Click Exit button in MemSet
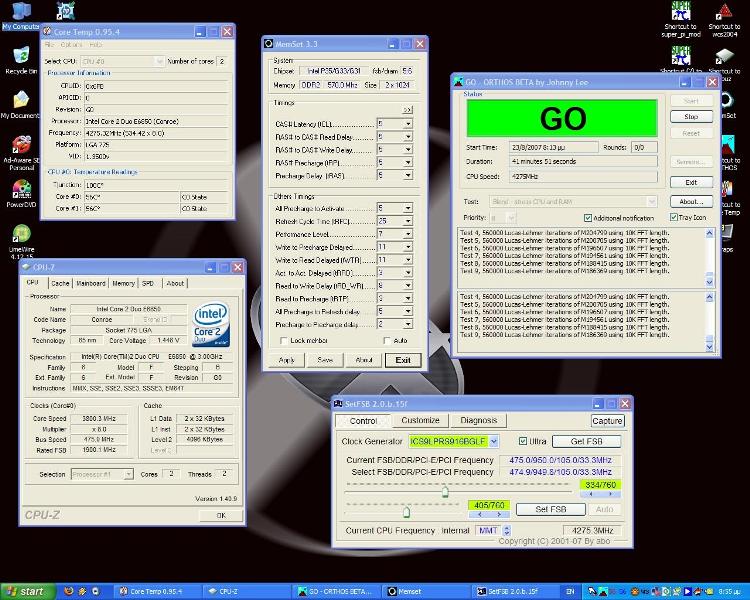 403,360
